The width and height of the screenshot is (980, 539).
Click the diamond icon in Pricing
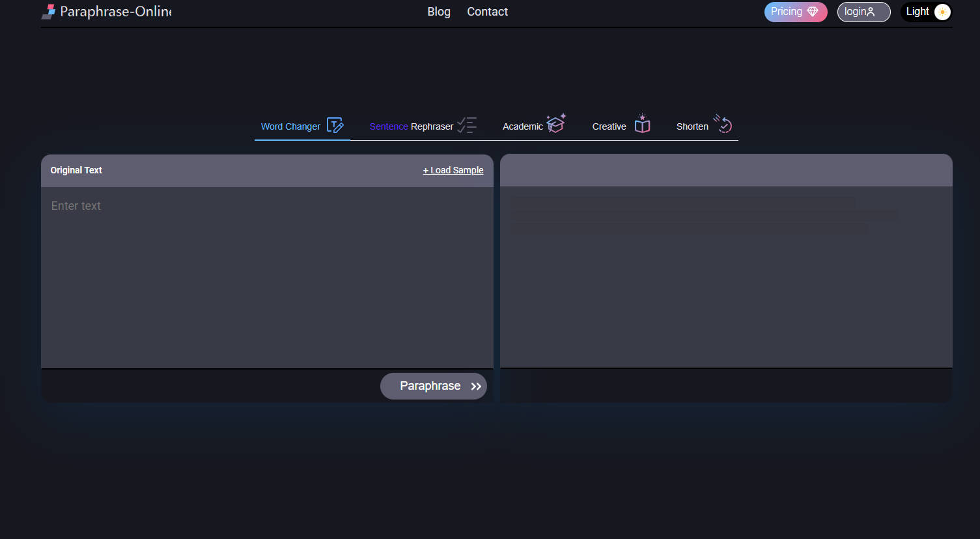813,12
